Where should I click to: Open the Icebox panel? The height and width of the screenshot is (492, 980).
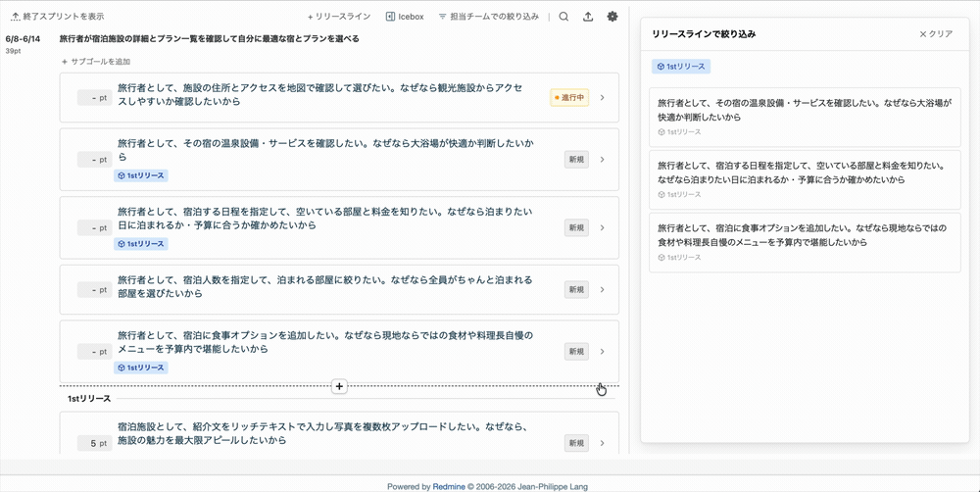click(x=405, y=17)
